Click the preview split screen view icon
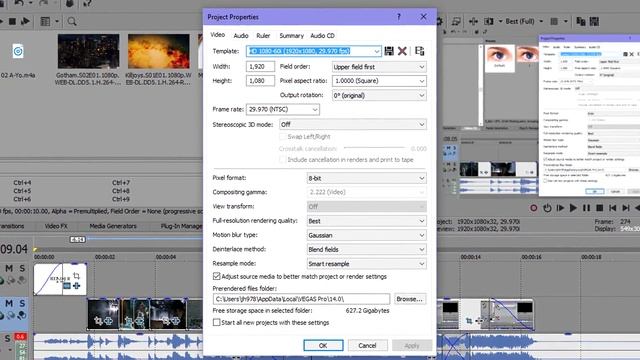The width and height of the screenshot is (640, 360). tap(489, 21)
